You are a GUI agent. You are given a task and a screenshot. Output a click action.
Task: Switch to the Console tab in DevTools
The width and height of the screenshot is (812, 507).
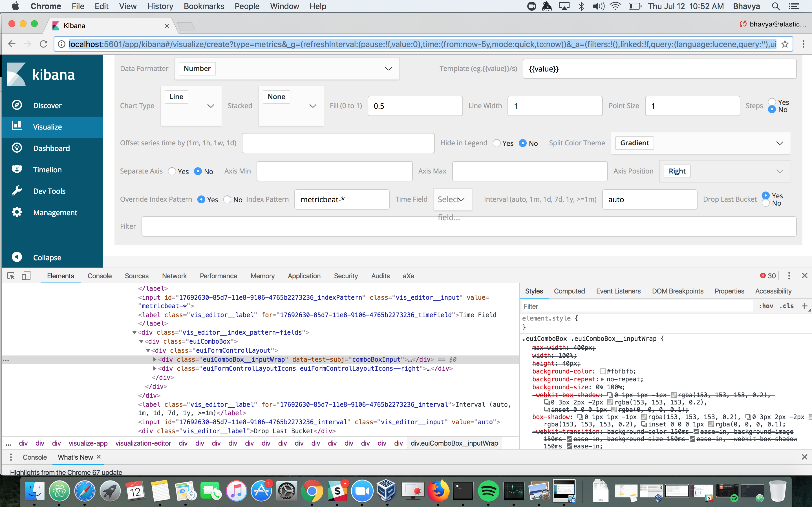pyautogui.click(x=99, y=276)
